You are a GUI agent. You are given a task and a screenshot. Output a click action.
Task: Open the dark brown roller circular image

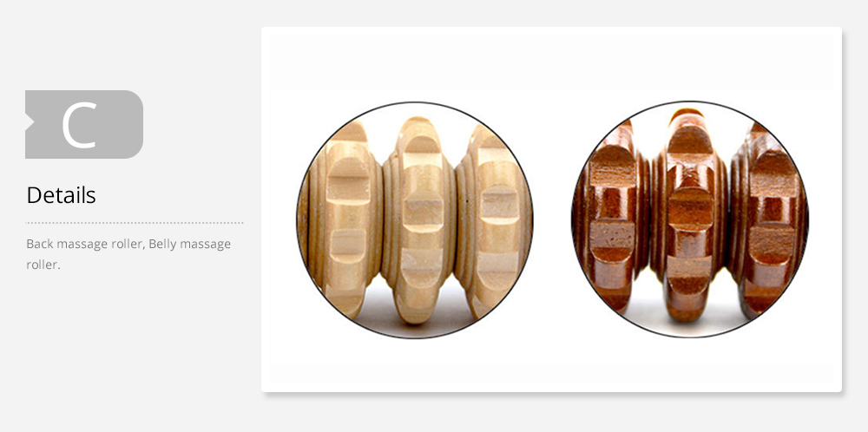pos(690,219)
